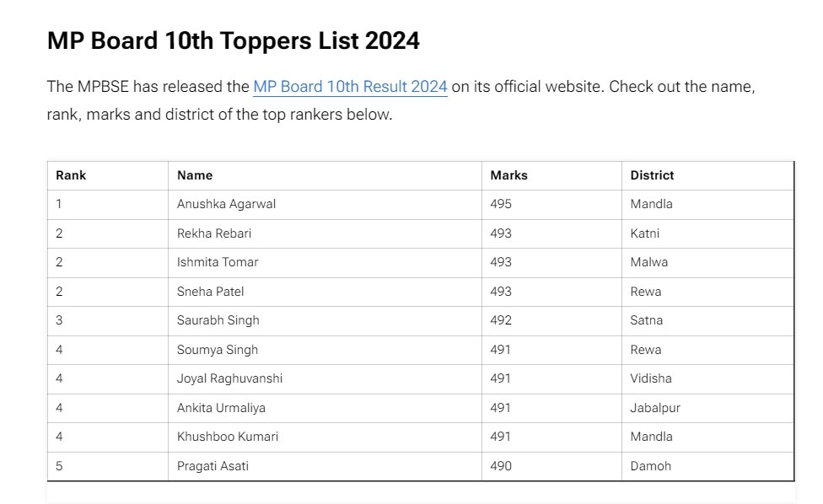Click the Khushboo Kumari cell
Viewport: 823px width, 504px height.
point(325,437)
